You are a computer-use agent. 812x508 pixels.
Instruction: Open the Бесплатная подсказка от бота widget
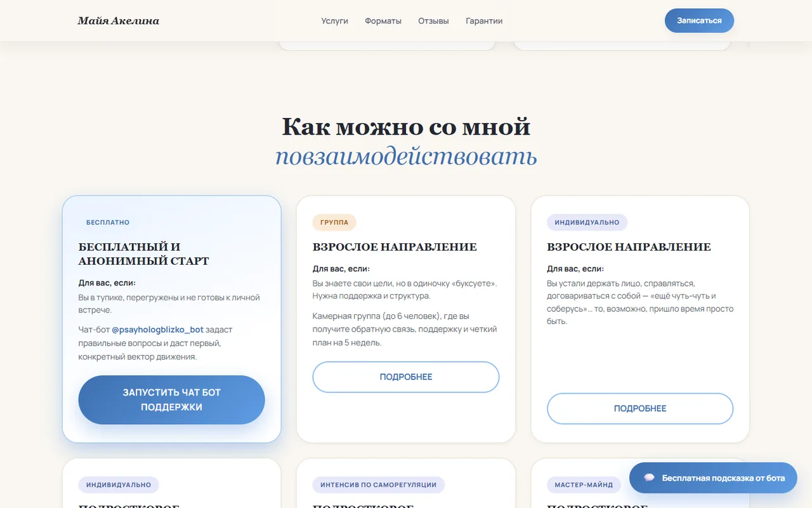tap(713, 478)
